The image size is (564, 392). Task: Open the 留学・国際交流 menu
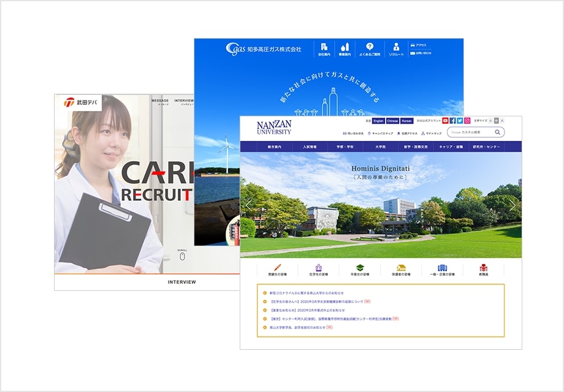(416, 146)
